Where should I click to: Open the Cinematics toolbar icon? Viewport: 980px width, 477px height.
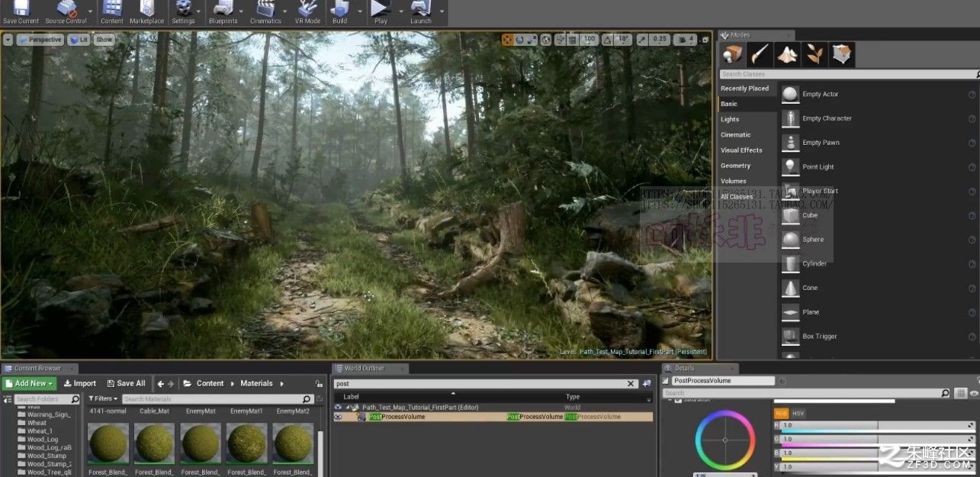coord(265,8)
